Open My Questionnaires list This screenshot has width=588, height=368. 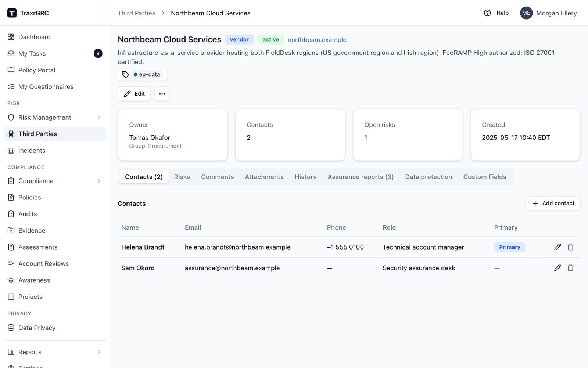point(55,86)
